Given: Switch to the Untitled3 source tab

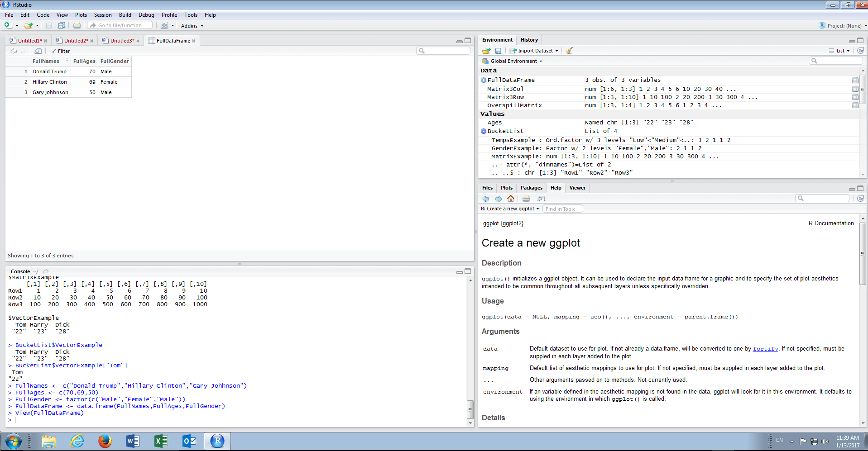Looking at the screenshot, I should coord(122,41).
